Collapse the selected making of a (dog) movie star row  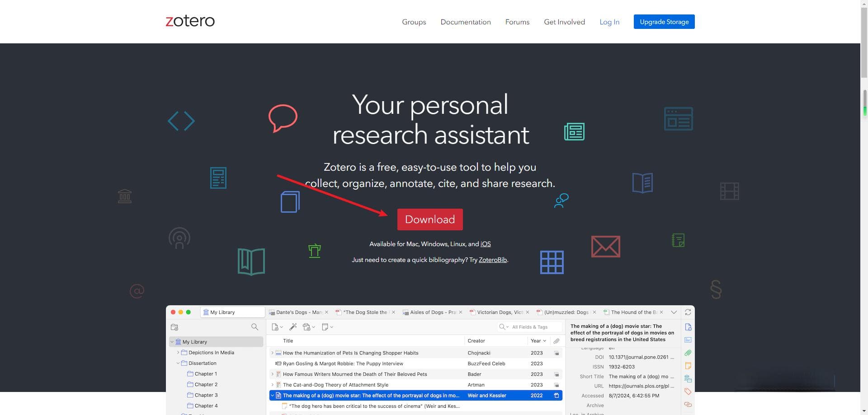click(272, 396)
